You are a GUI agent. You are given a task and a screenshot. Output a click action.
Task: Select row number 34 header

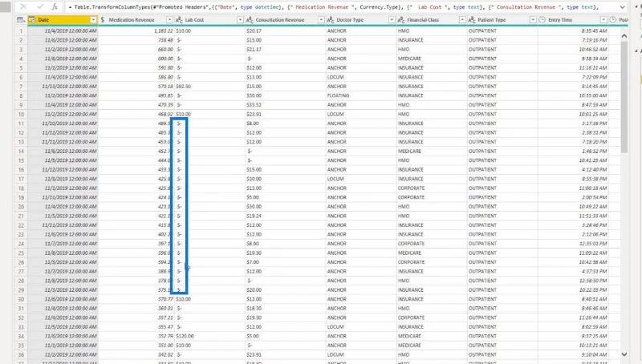click(x=21, y=336)
